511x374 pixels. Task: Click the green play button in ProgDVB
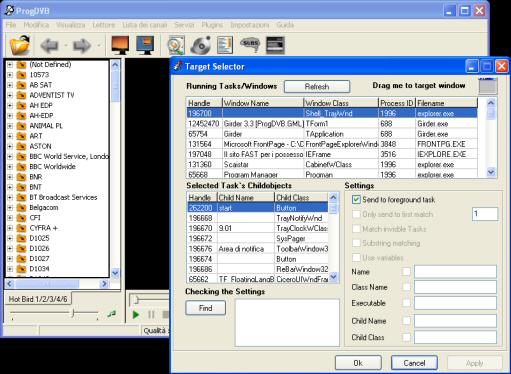[136, 314]
